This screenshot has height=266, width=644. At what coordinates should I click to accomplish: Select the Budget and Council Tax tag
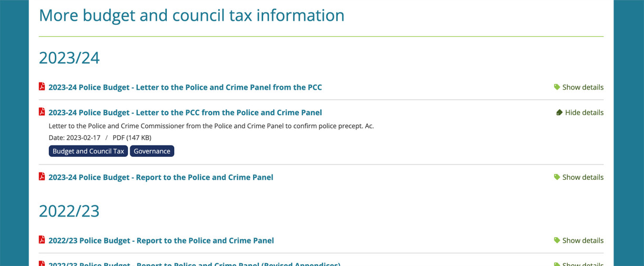click(x=88, y=151)
